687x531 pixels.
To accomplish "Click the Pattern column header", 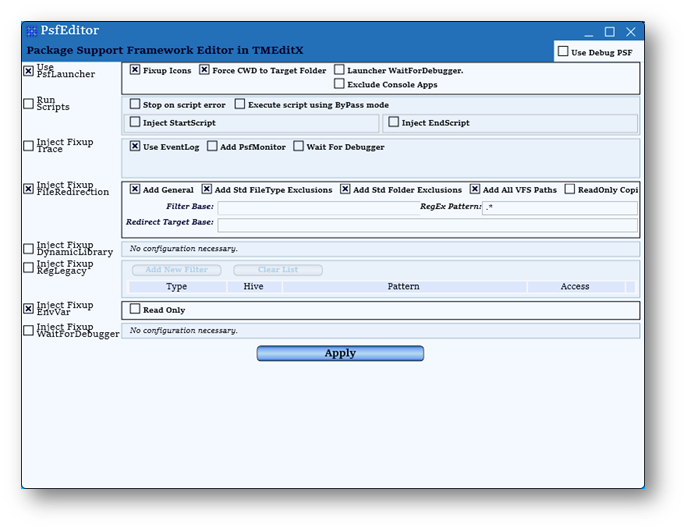I will [x=404, y=287].
